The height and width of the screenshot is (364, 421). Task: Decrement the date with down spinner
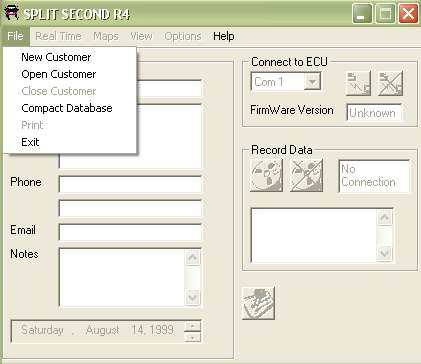(192, 337)
